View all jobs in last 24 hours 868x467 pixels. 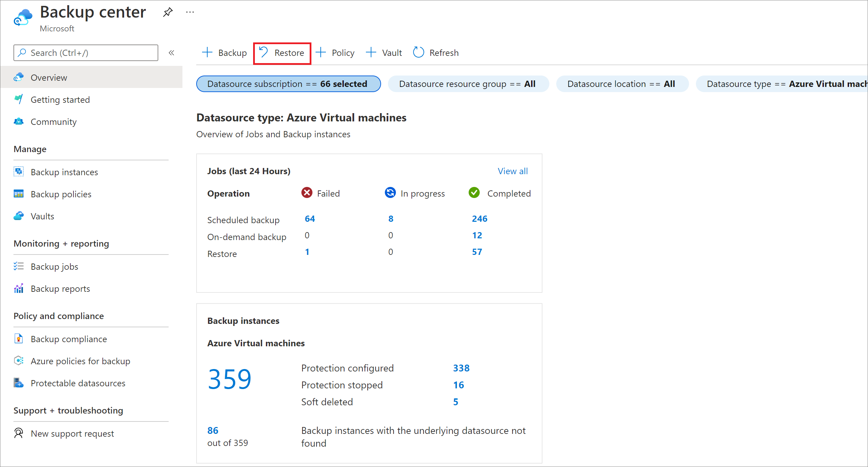[x=513, y=171]
